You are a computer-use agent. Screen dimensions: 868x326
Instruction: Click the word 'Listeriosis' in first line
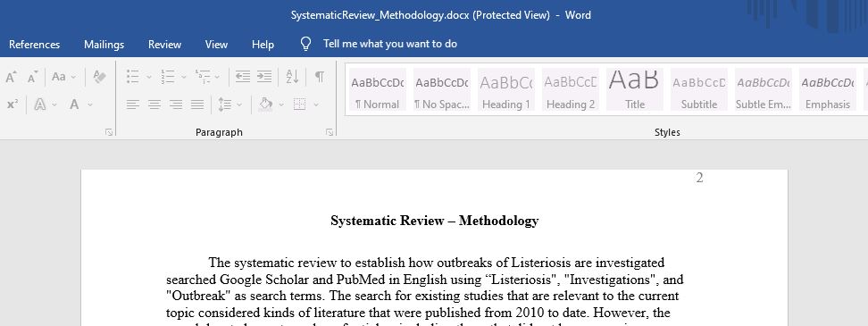pyautogui.click(x=540, y=262)
